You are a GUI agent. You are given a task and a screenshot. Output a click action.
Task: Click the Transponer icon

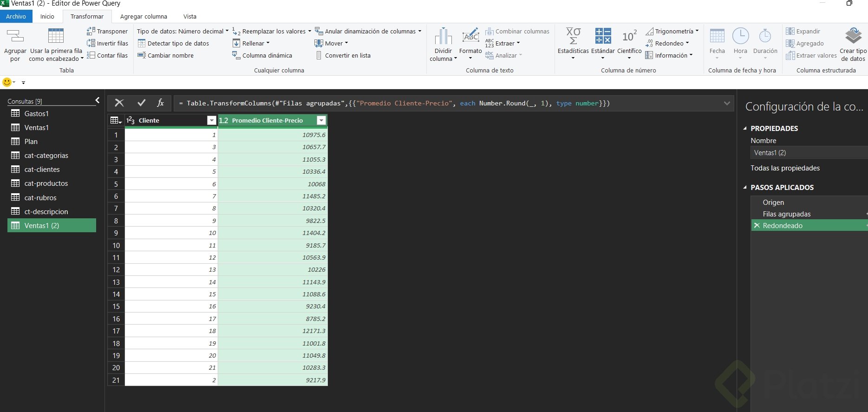coord(91,31)
